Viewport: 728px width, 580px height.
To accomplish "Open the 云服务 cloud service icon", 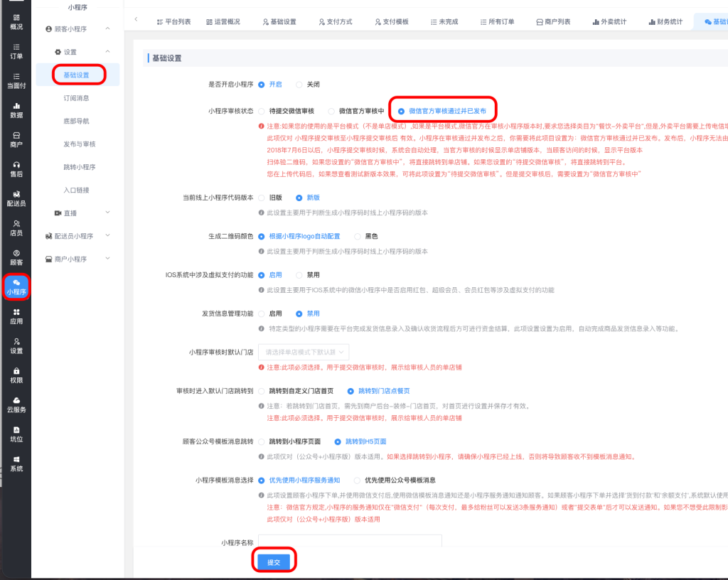I will 16,404.
